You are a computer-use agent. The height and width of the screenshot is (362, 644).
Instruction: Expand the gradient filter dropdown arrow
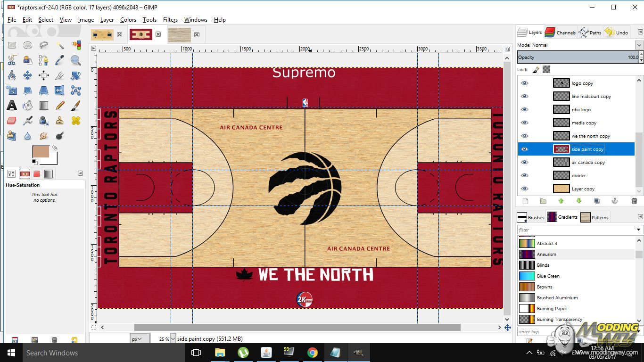click(x=639, y=230)
